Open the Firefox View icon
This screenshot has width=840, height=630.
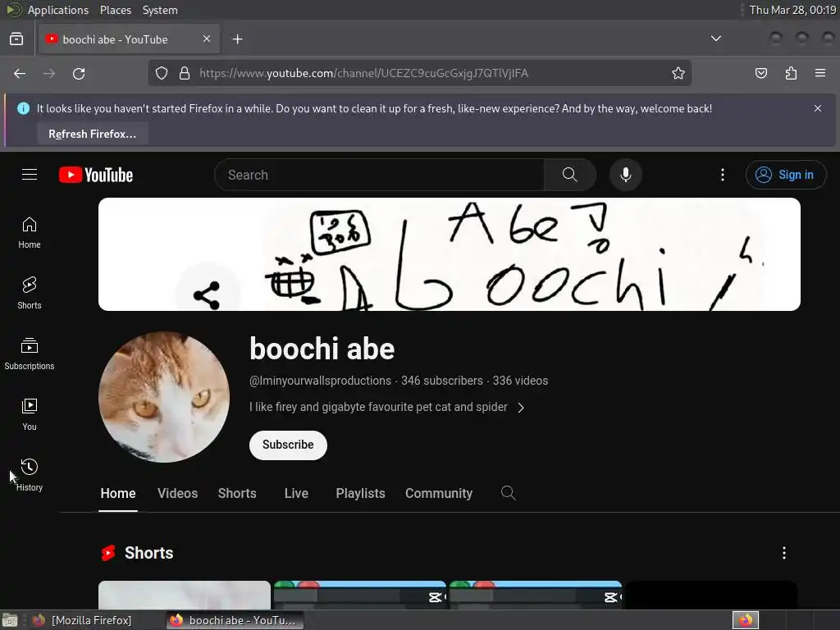click(x=16, y=39)
